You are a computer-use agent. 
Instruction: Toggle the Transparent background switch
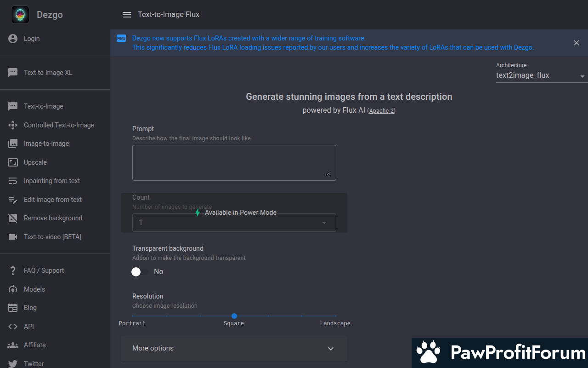140,272
